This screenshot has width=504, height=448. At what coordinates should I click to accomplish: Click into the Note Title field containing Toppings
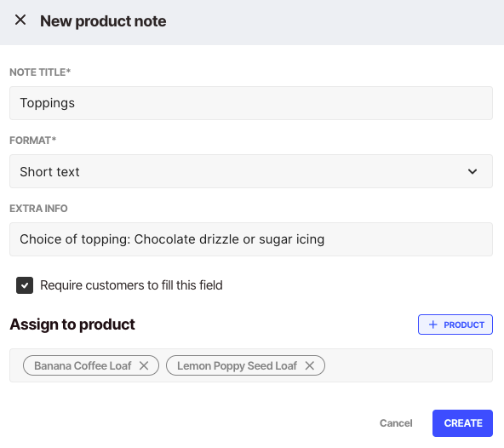[251, 103]
